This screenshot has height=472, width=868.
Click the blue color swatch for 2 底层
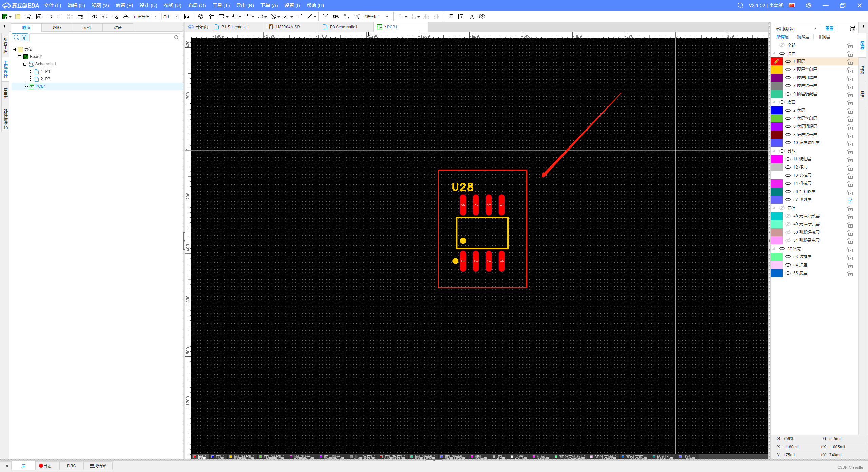776,110
